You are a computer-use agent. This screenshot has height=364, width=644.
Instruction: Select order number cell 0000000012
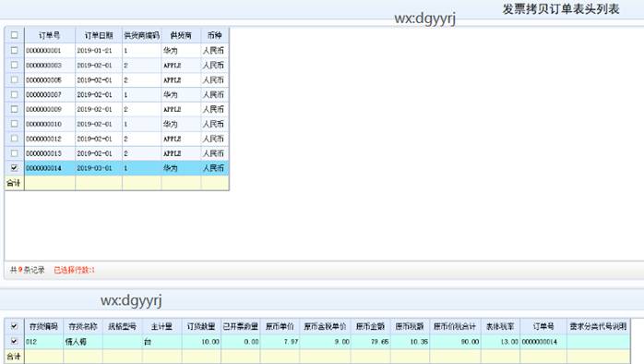click(50, 139)
